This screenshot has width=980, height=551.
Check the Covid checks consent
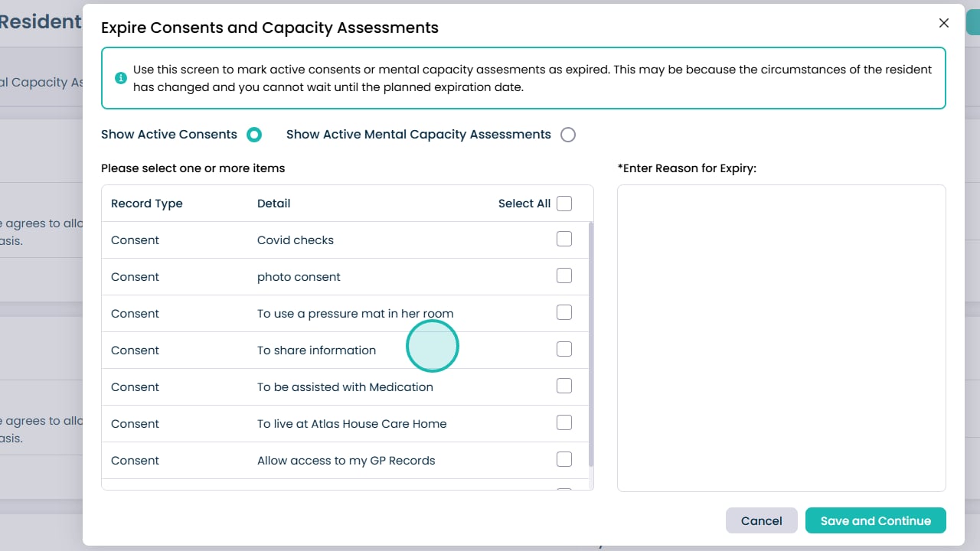point(564,239)
